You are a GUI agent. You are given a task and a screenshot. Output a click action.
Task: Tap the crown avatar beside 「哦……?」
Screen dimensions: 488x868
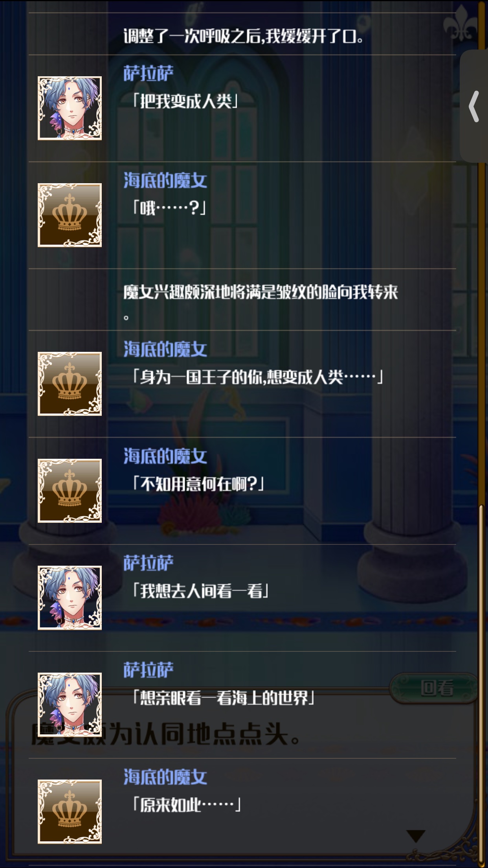pos(70,215)
